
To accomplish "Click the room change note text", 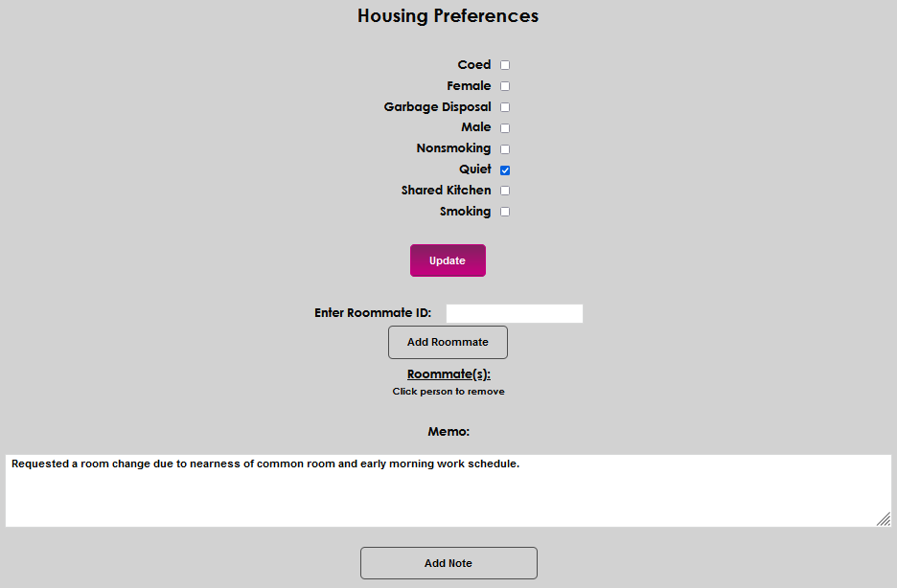I will pos(263,463).
